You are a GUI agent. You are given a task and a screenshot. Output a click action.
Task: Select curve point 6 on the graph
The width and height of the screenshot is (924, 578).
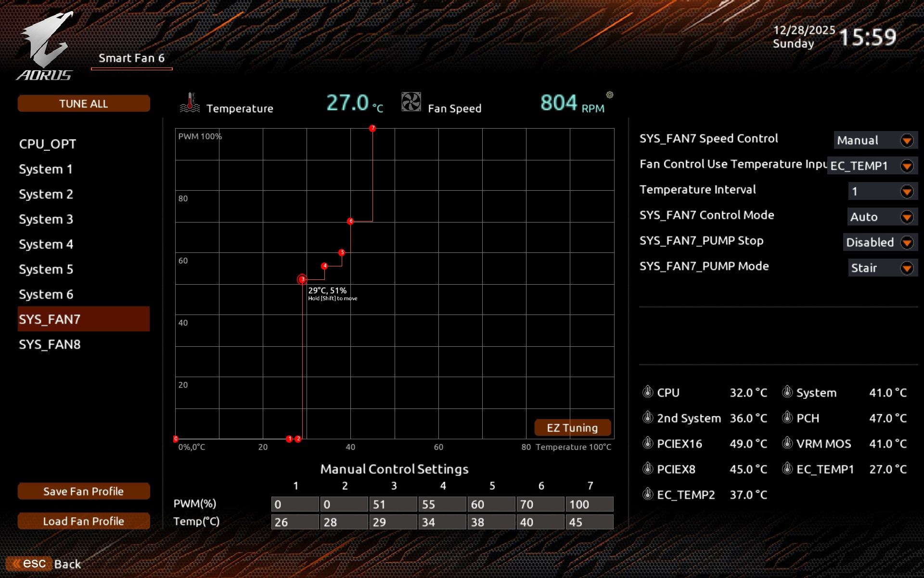(350, 221)
